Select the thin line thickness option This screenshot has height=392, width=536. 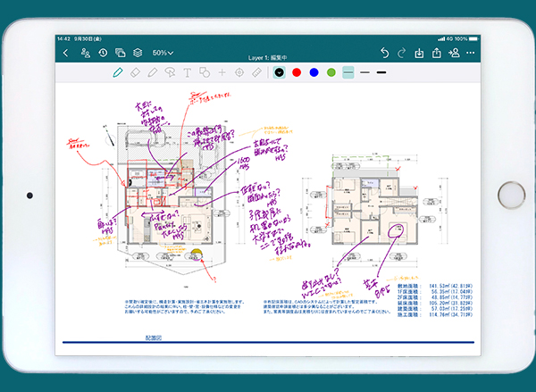[348, 71]
